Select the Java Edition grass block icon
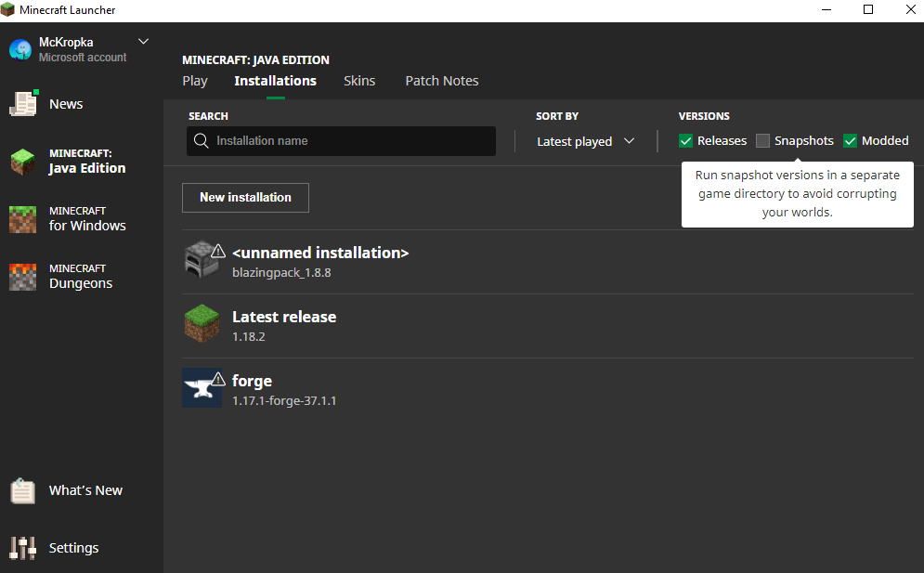The height and width of the screenshot is (573, 924). point(22,162)
